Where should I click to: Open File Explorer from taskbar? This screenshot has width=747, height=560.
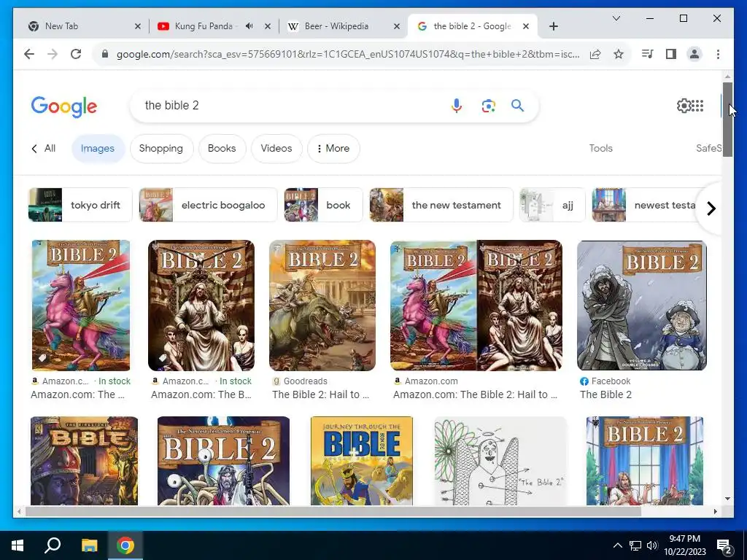click(x=89, y=545)
